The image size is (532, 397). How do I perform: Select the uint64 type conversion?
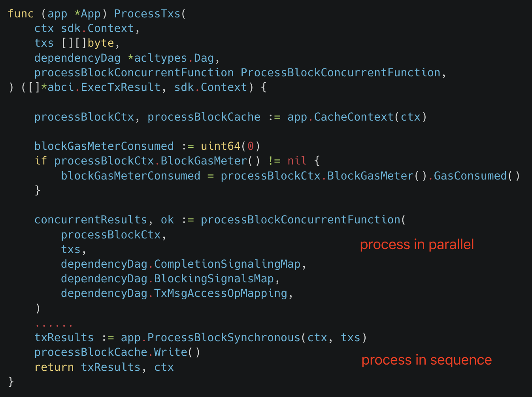[x=221, y=146]
